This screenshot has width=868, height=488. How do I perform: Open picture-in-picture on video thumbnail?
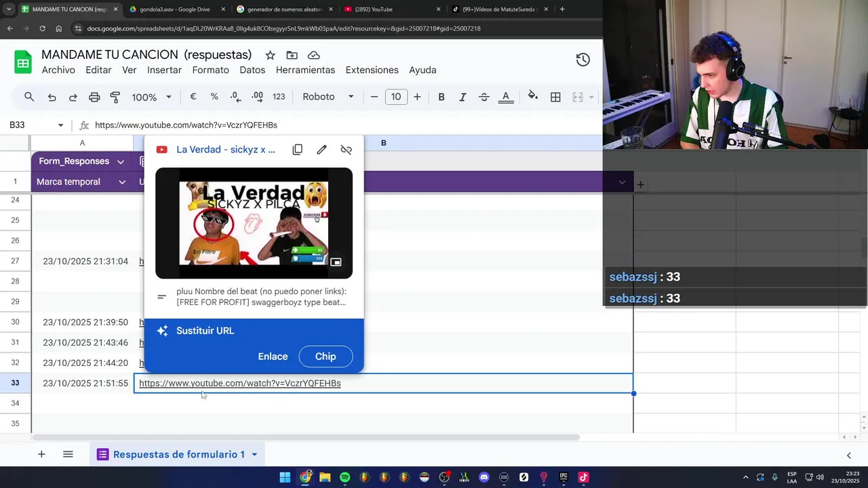(336, 262)
